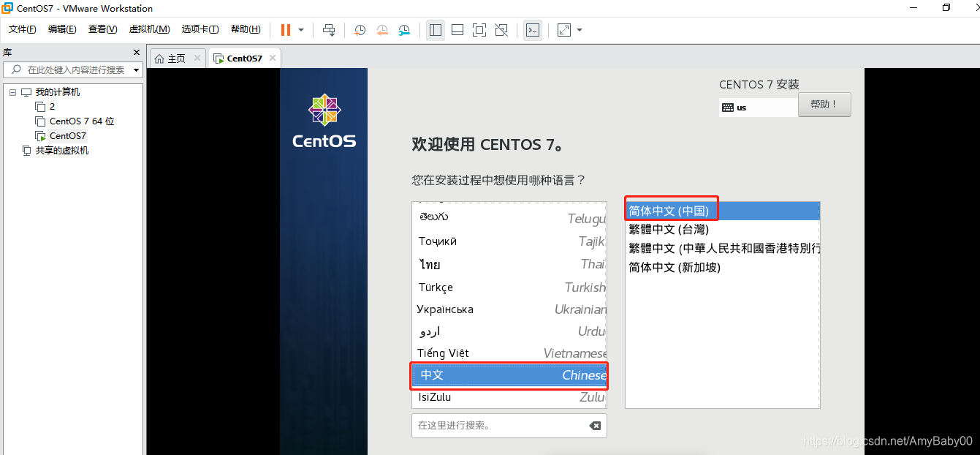Select CentOS 7 64 位 in the library
The image size is (980, 455).
(82, 121)
